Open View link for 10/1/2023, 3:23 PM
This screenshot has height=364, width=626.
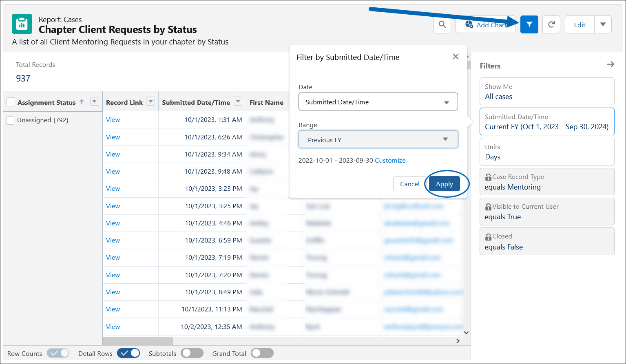[x=113, y=188]
